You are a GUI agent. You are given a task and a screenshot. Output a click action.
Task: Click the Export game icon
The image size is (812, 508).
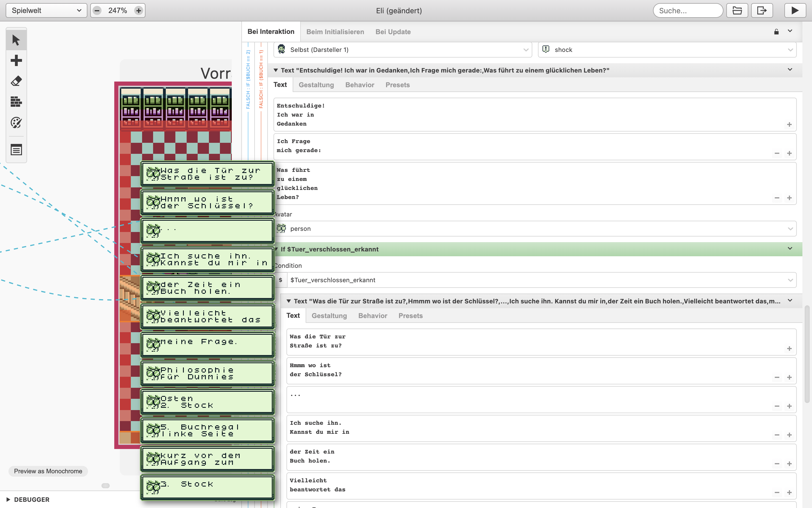coord(762,10)
